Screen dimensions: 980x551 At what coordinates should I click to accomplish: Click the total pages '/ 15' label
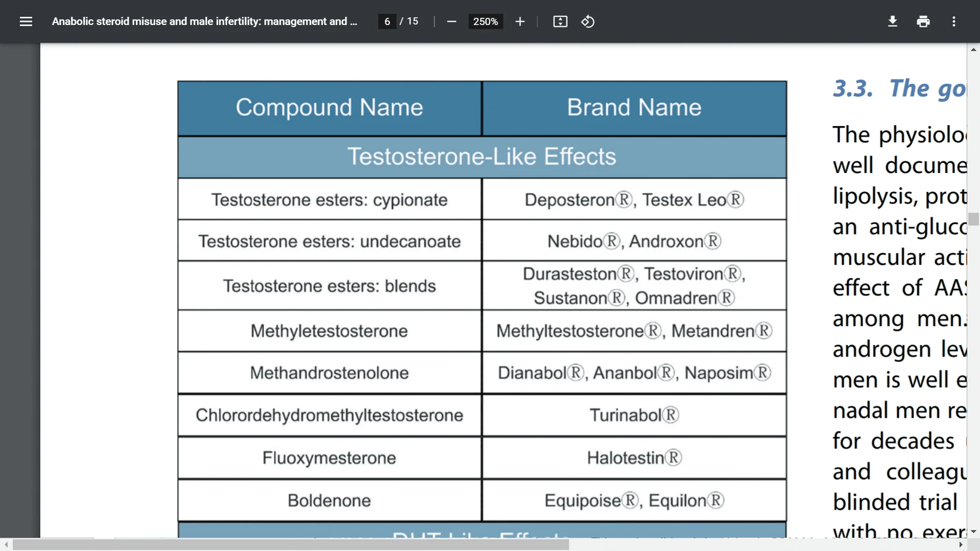click(x=409, y=21)
